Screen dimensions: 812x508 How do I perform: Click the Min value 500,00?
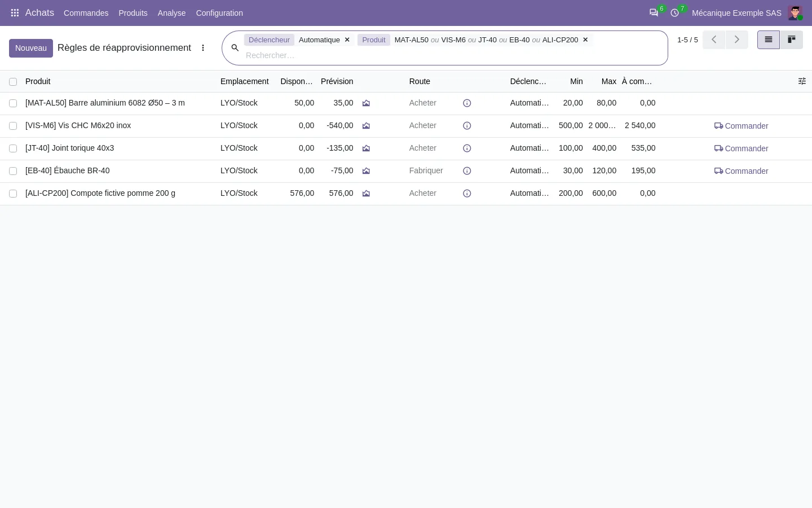[x=571, y=125]
